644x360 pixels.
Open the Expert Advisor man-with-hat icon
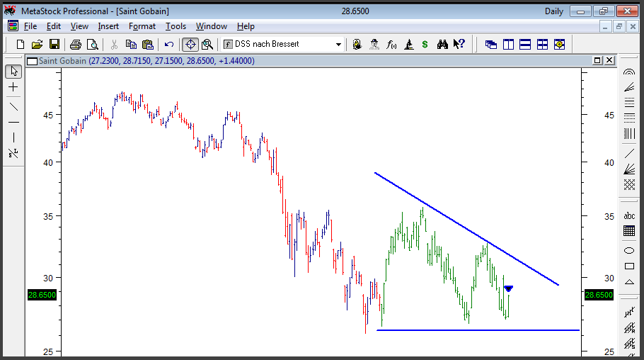[374, 44]
